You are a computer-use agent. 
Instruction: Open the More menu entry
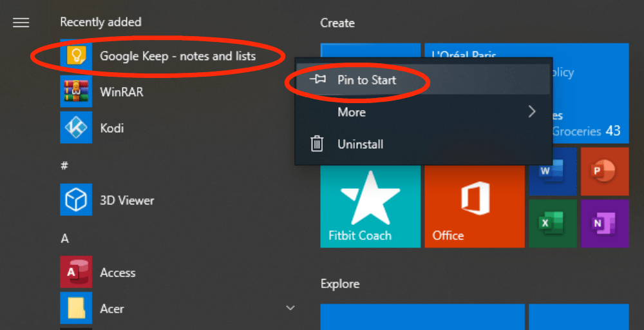[422, 112]
